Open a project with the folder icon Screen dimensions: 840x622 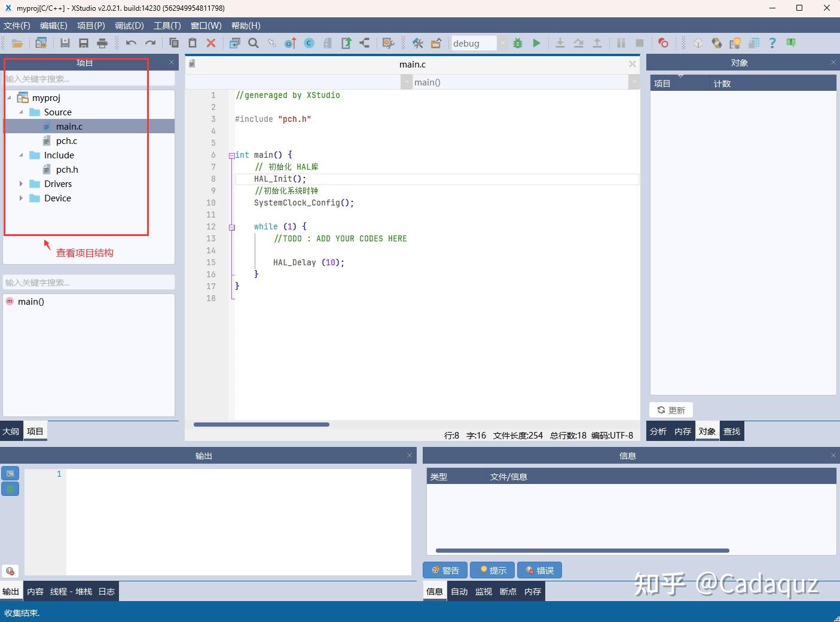click(17, 43)
